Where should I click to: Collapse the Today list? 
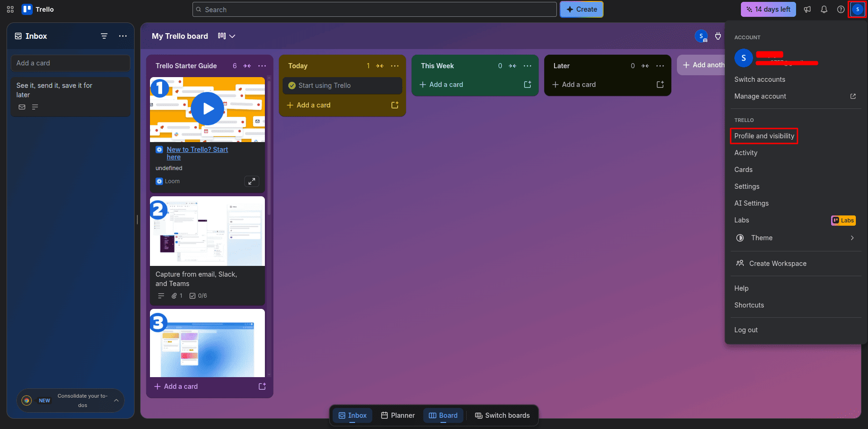click(x=380, y=66)
